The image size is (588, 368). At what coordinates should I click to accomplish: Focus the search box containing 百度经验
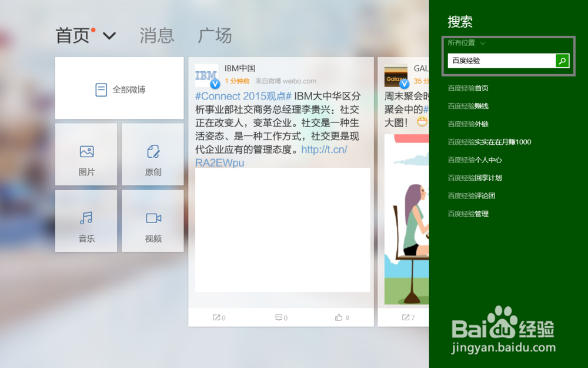click(x=502, y=61)
